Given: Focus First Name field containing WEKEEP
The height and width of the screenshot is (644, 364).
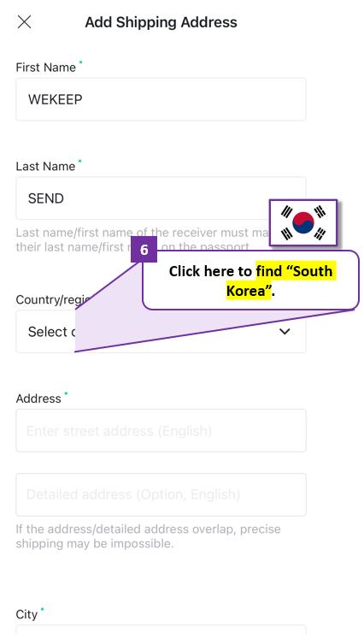Looking at the screenshot, I should (x=161, y=99).
